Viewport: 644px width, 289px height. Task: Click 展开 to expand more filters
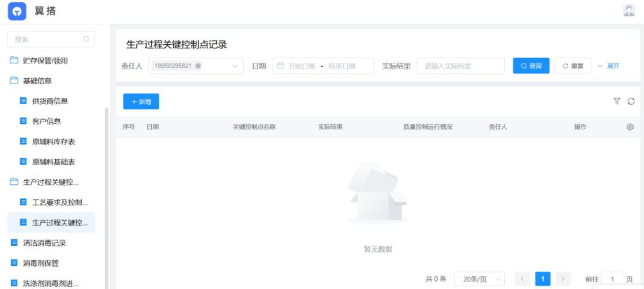608,66
